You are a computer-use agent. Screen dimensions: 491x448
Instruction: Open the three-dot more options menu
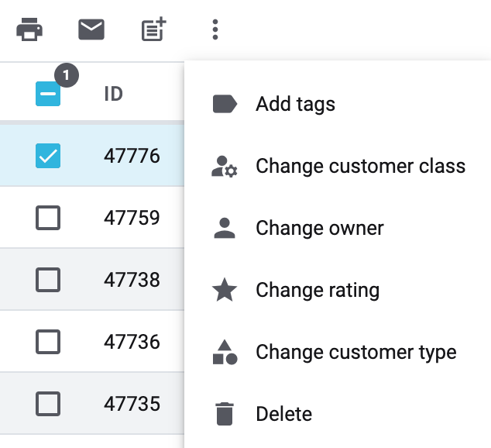(215, 30)
